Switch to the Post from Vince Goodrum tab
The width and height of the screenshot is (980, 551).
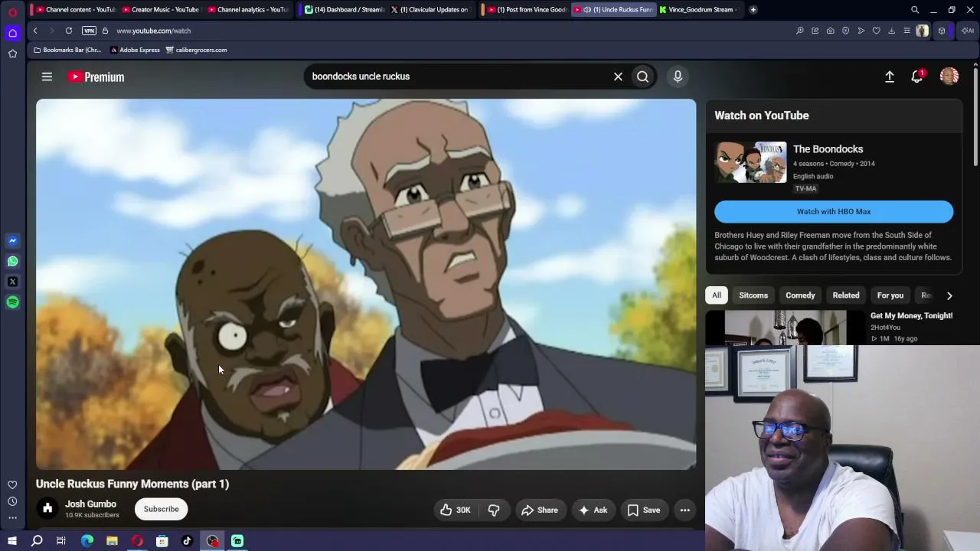tap(527, 10)
